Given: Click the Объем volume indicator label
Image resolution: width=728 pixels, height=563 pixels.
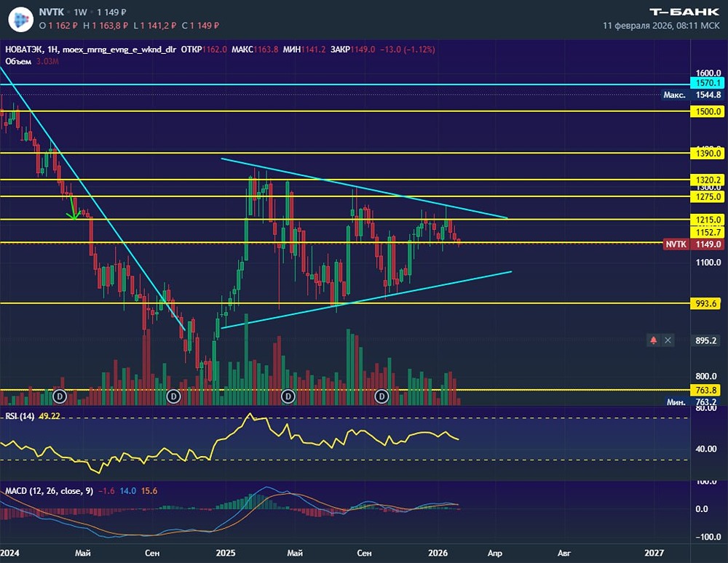Looking at the screenshot, I should point(18,61).
